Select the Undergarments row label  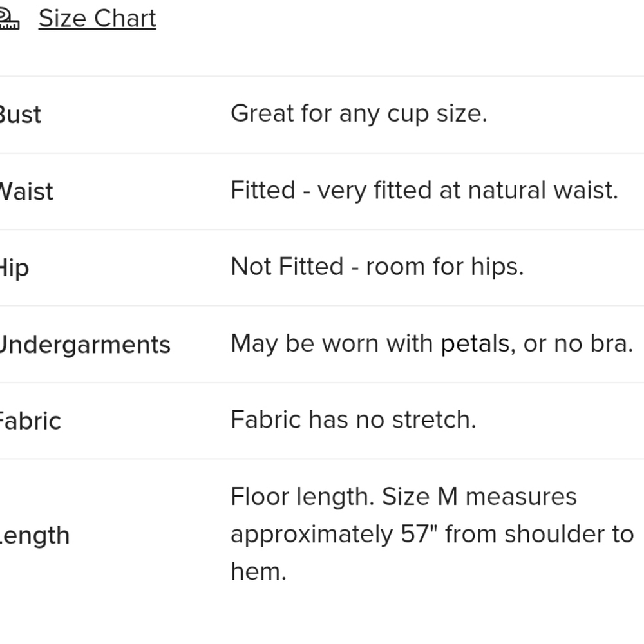tap(85, 345)
